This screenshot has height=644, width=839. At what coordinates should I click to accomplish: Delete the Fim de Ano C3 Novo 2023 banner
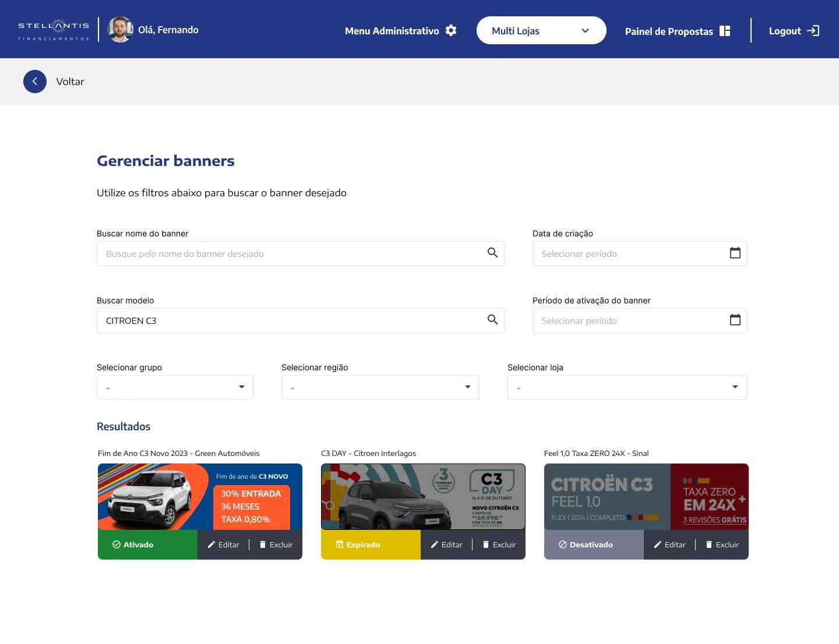[x=276, y=544]
